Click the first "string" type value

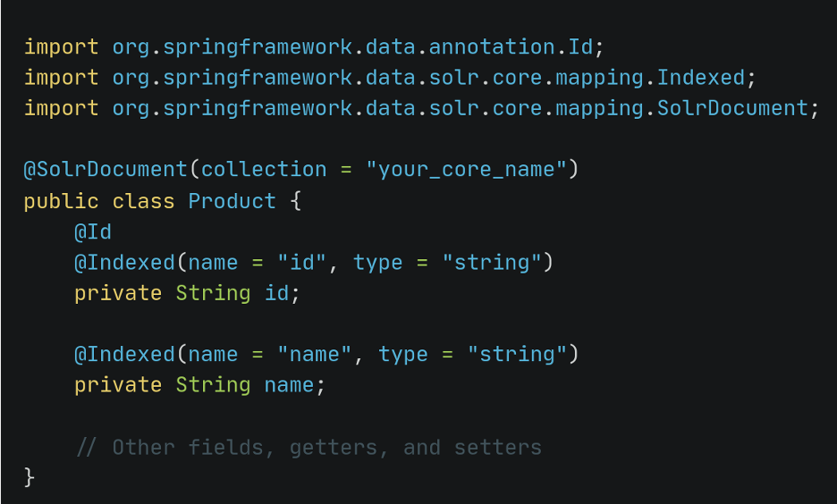click(492, 263)
